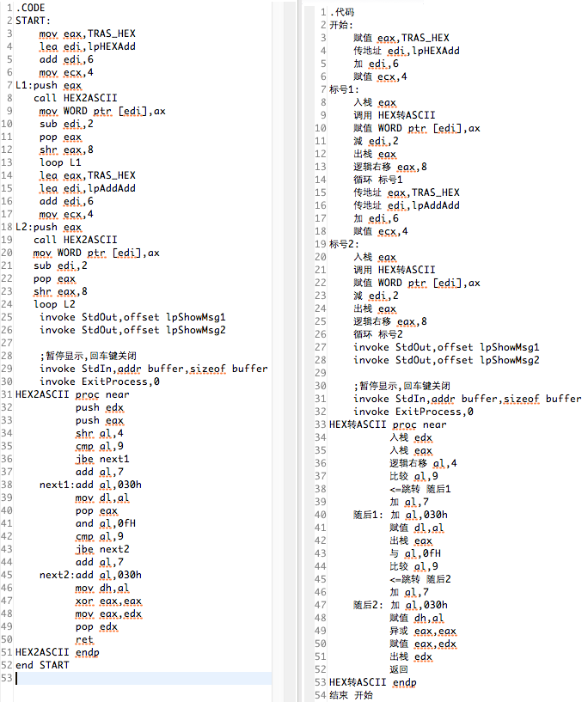This screenshot has width=588, height=702.
Task: Click the '出栈 edx' instruction
Action: pos(411,656)
